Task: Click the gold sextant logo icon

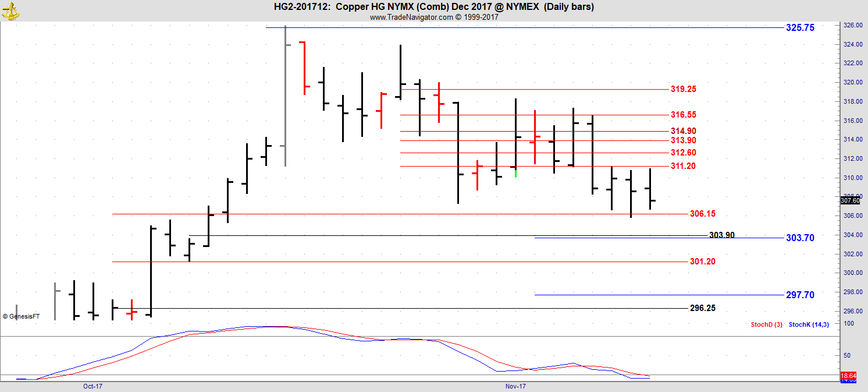Action: pos(10,10)
